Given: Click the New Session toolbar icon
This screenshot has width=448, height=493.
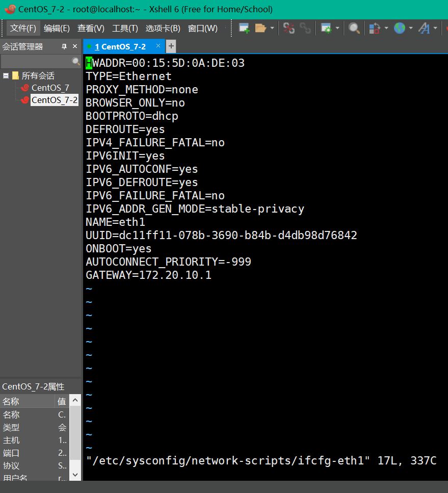Looking at the screenshot, I should coord(244,29).
